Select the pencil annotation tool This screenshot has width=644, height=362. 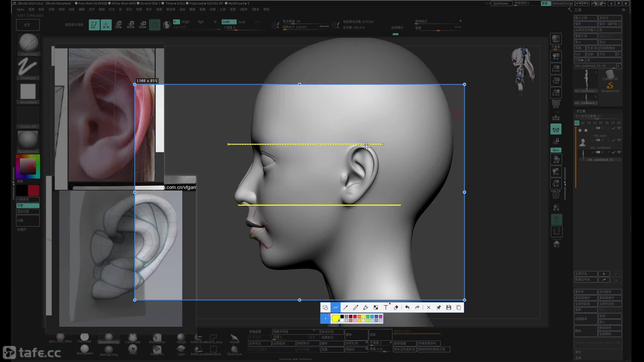coord(355,307)
